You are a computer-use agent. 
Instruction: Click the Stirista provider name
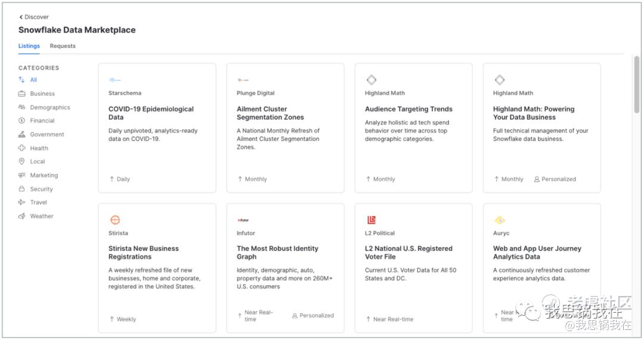118,233
